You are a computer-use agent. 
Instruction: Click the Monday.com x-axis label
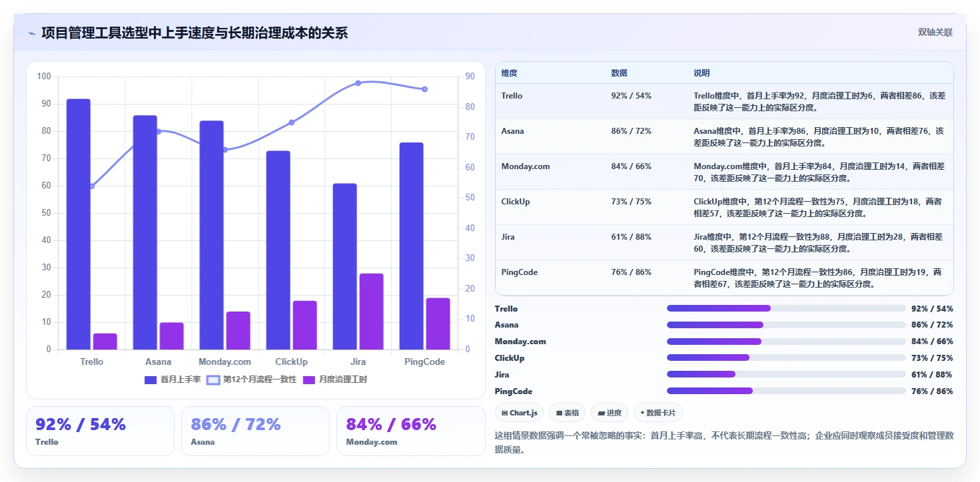225,361
